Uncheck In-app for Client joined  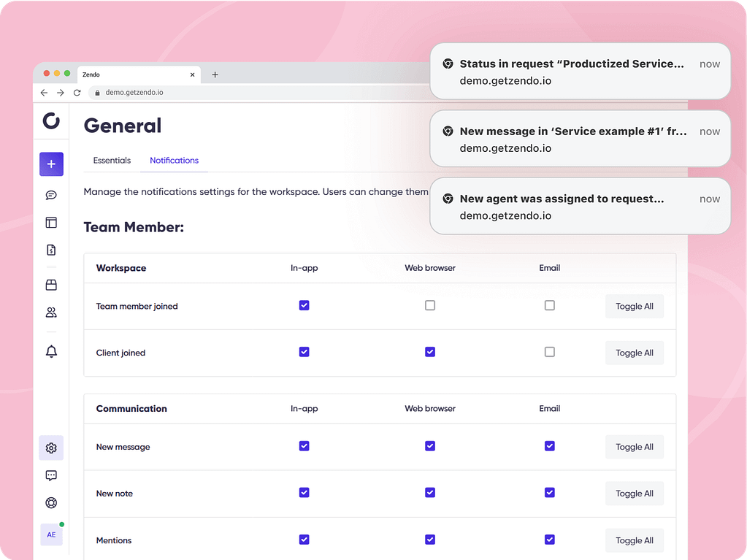pos(304,352)
